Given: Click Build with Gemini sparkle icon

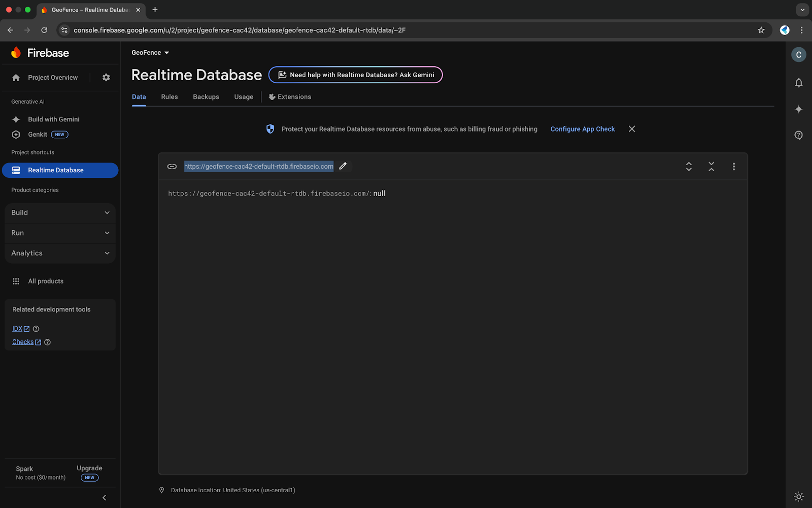Looking at the screenshot, I should (16, 119).
